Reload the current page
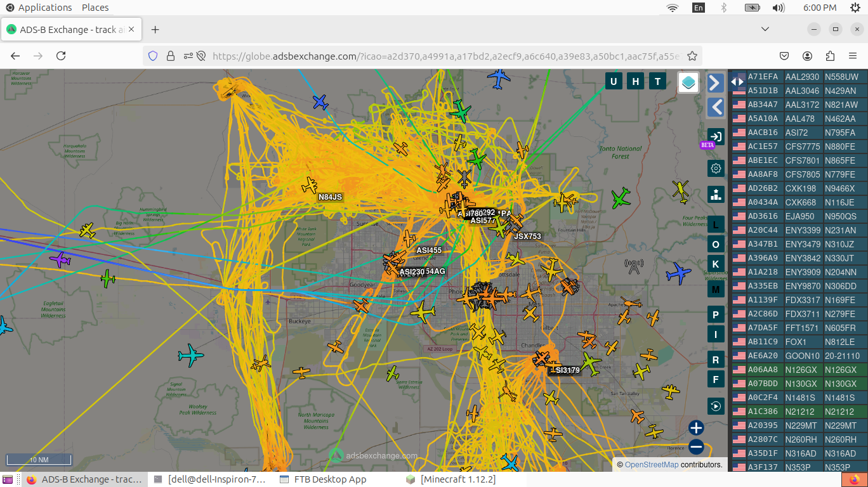The width and height of the screenshot is (868, 487). point(61,56)
